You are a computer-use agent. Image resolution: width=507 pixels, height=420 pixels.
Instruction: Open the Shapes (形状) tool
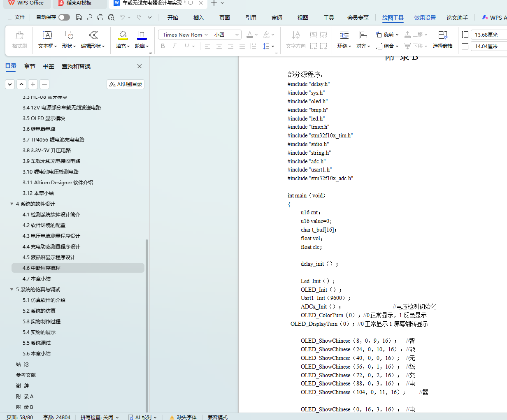(69, 36)
